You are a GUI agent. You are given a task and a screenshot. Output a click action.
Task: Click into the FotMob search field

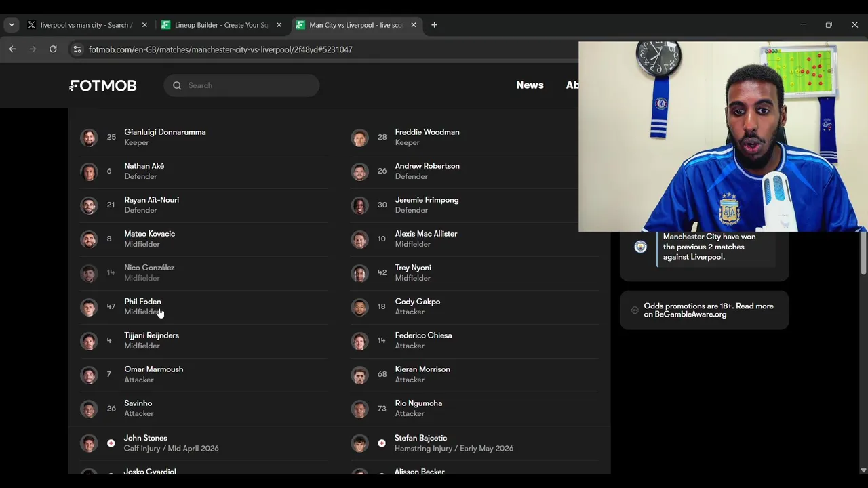point(248,85)
